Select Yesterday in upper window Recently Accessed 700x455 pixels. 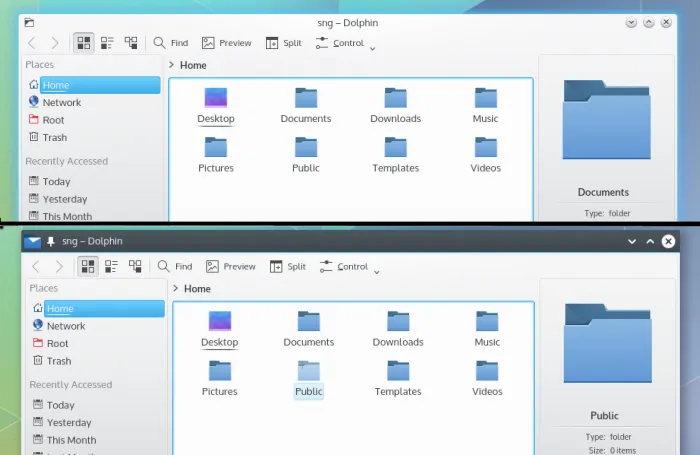(64, 199)
